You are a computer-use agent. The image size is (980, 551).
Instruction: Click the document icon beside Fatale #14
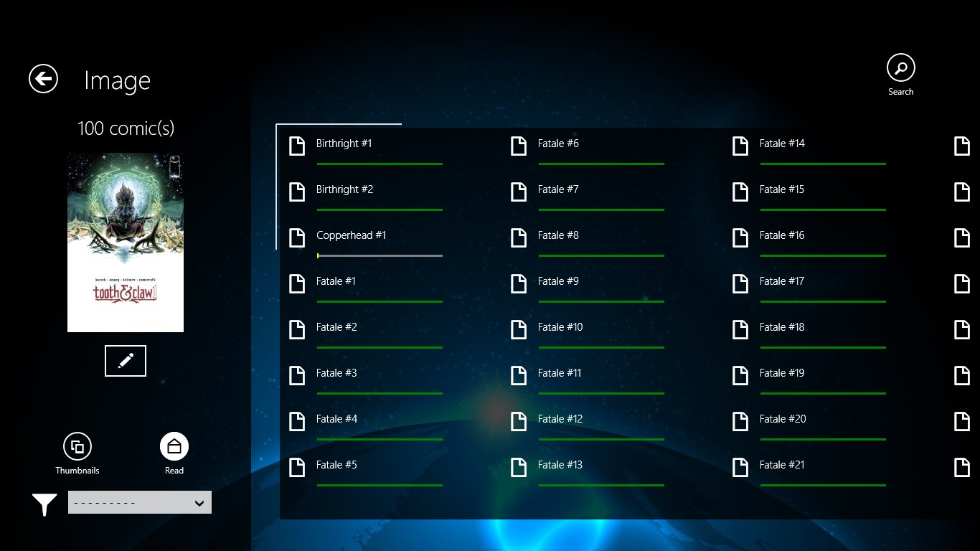[x=740, y=146]
